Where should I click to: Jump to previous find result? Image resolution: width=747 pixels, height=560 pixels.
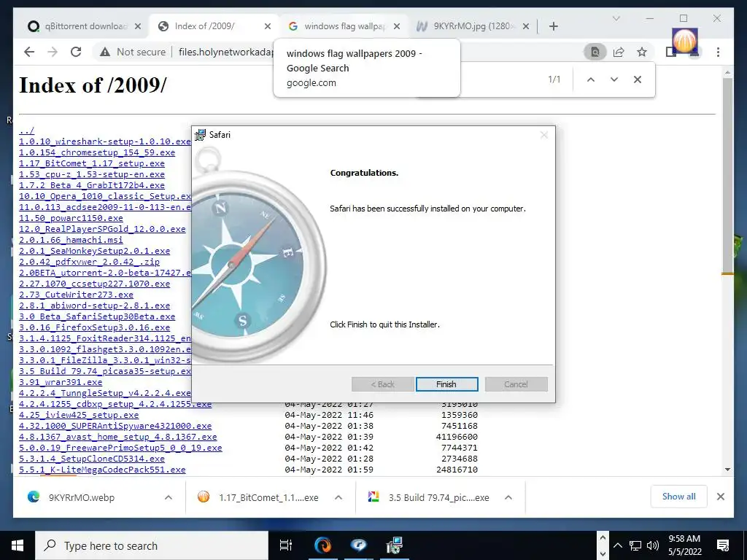coord(591,79)
